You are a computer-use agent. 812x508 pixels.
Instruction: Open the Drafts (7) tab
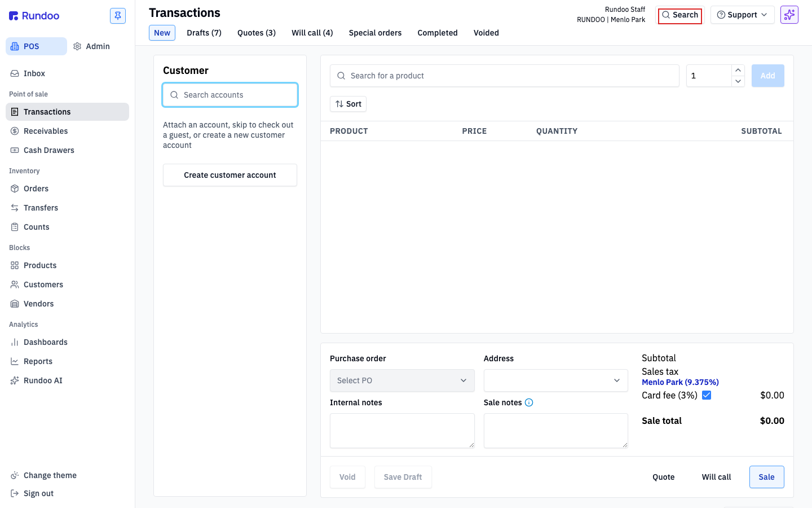point(204,33)
